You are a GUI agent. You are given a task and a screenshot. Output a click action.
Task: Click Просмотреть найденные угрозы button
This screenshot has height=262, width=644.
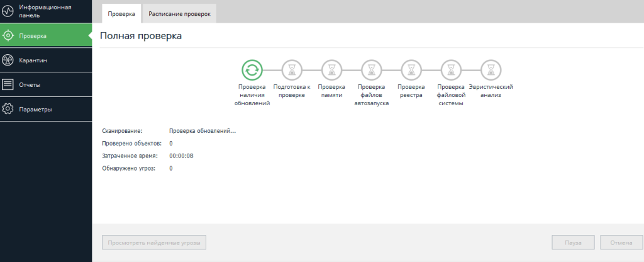tap(154, 242)
